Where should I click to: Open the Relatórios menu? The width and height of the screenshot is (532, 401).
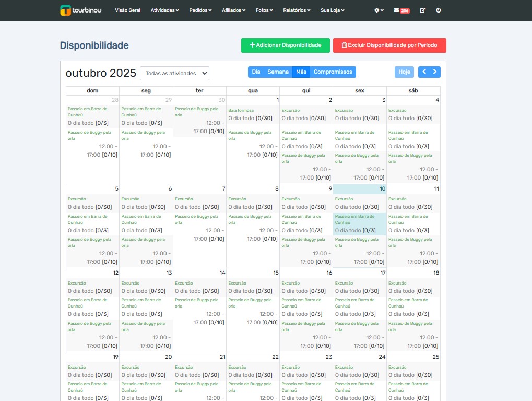click(x=297, y=10)
